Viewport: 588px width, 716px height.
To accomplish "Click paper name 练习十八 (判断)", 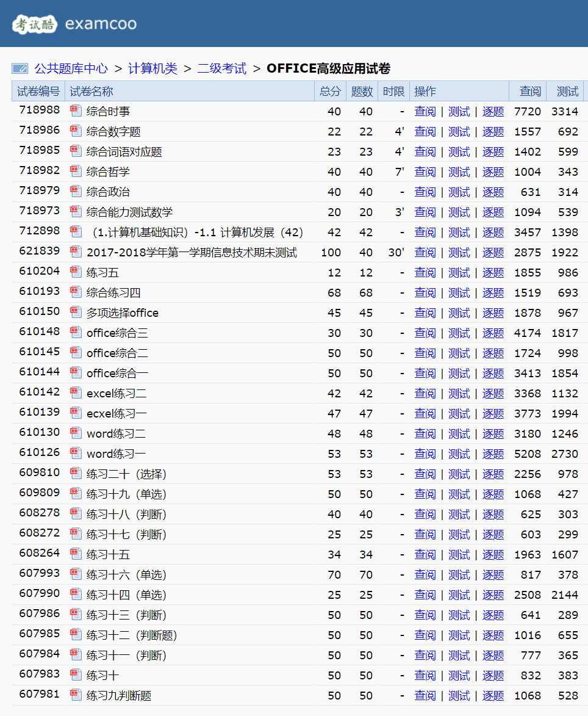I will [x=126, y=514].
